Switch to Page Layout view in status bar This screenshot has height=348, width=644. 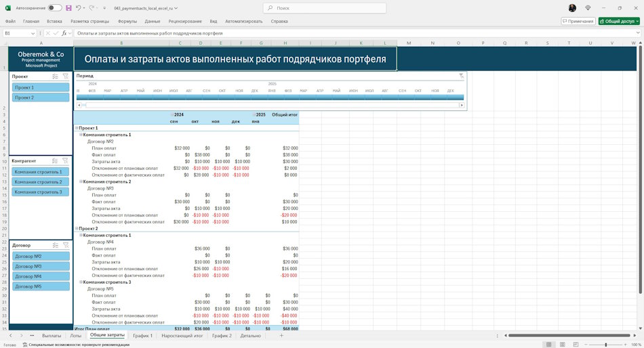[562, 345]
